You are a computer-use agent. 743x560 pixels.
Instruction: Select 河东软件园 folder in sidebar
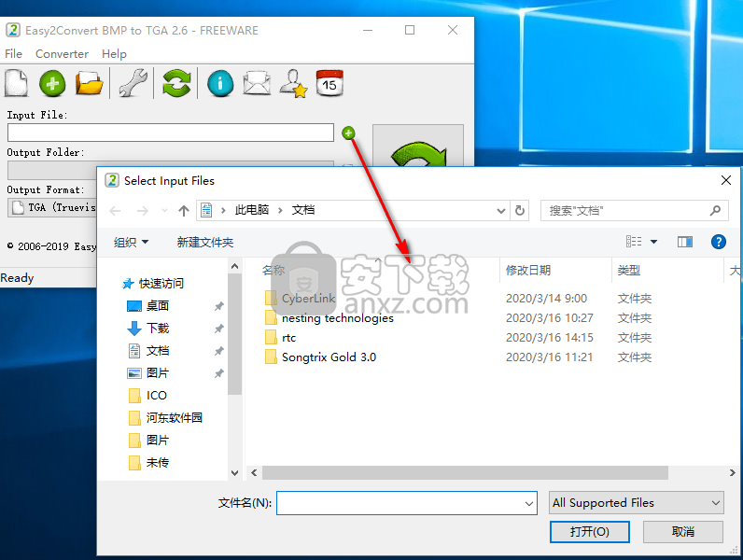pos(174,418)
